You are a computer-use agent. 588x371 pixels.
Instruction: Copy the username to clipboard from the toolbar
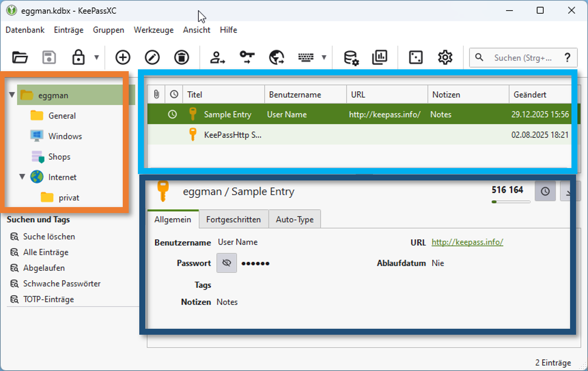pyautogui.click(x=217, y=57)
